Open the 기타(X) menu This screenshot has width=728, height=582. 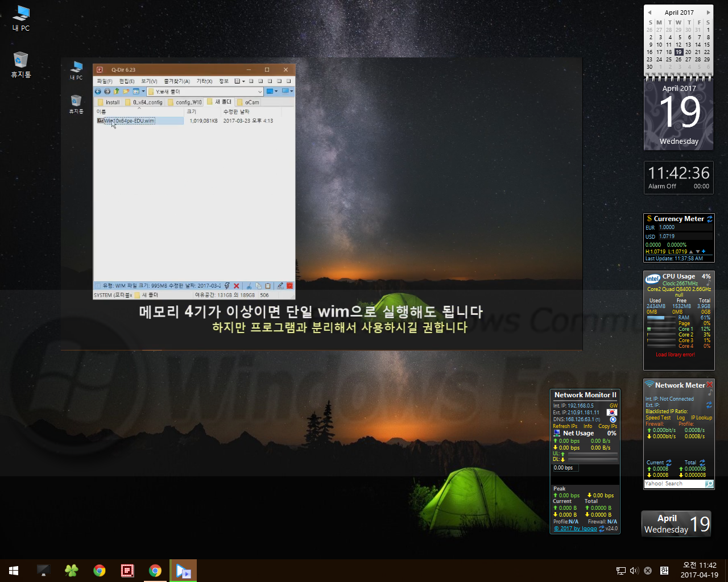[x=204, y=81]
